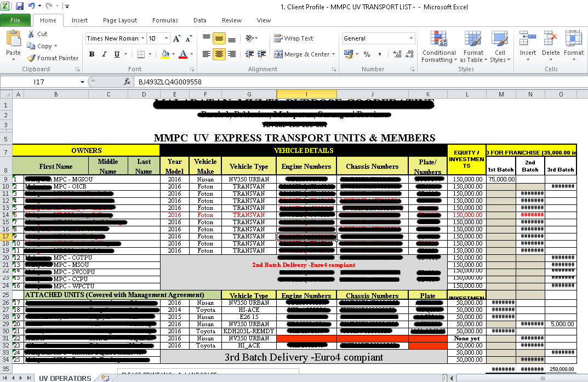Open the Font dialog launcher
Viewport: 588px width, 382px height.
click(x=192, y=70)
